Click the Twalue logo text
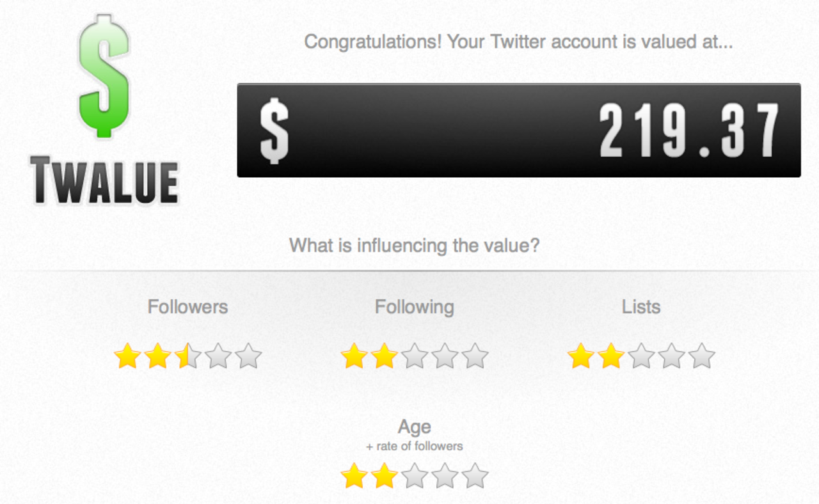 (x=104, y=181)
